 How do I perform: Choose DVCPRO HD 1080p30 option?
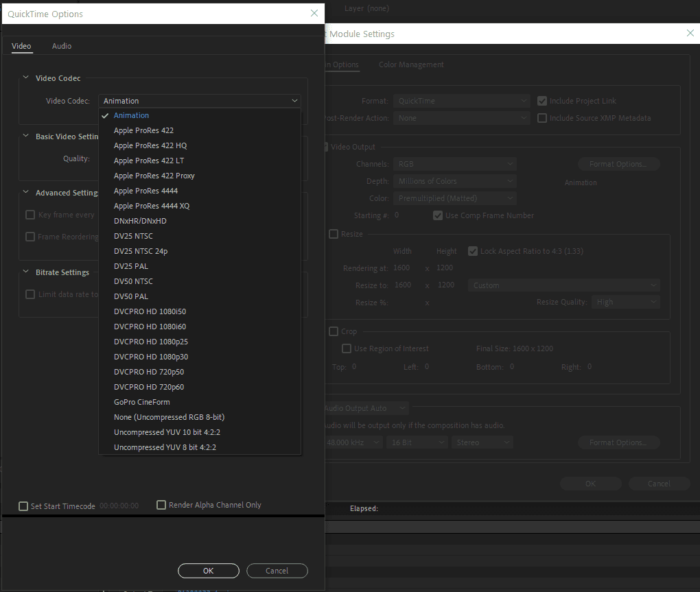150,357
